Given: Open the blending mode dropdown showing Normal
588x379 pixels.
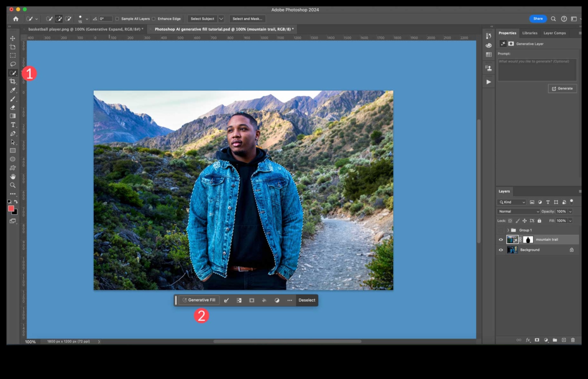Looking at the screenshot, I should [518, 211].
